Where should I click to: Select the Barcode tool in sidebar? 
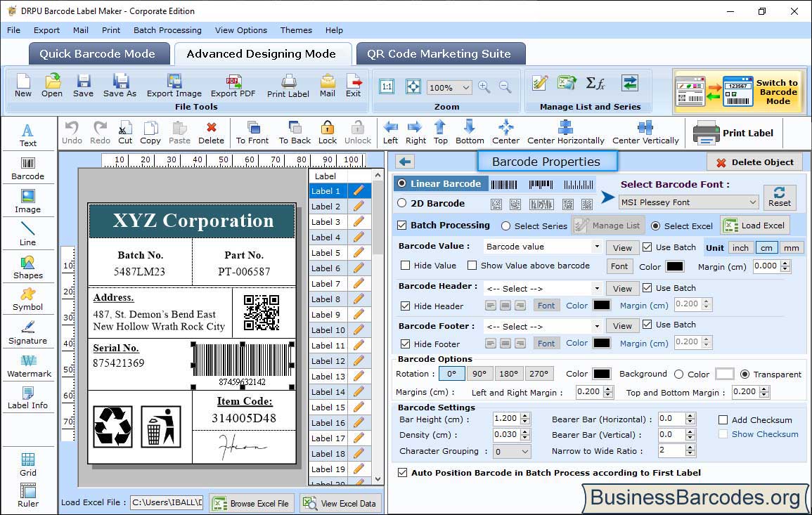click(28, 168)
